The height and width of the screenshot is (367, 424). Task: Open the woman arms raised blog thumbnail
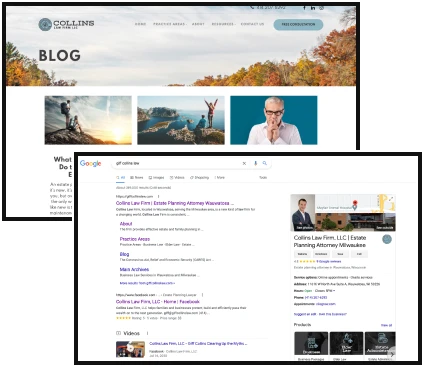click(181, 120)
